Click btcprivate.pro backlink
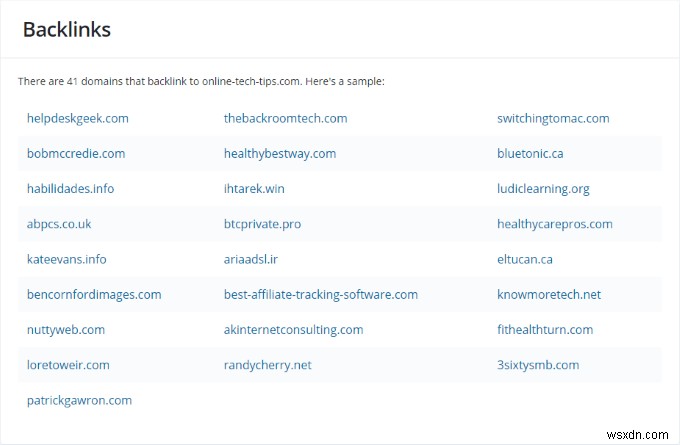This screenshot has height=445, width=680. pyautogui.click(x=262, y=224)
